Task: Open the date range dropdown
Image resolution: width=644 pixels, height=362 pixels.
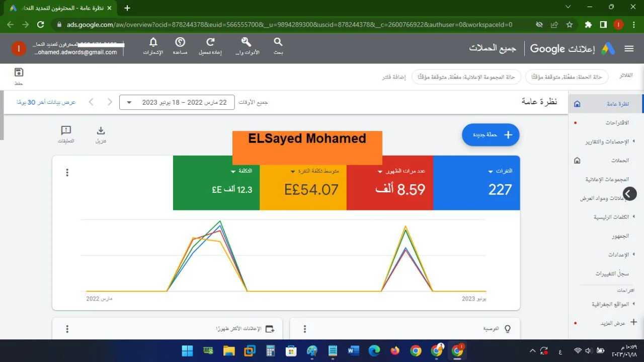Action: (x=177, y=102)
